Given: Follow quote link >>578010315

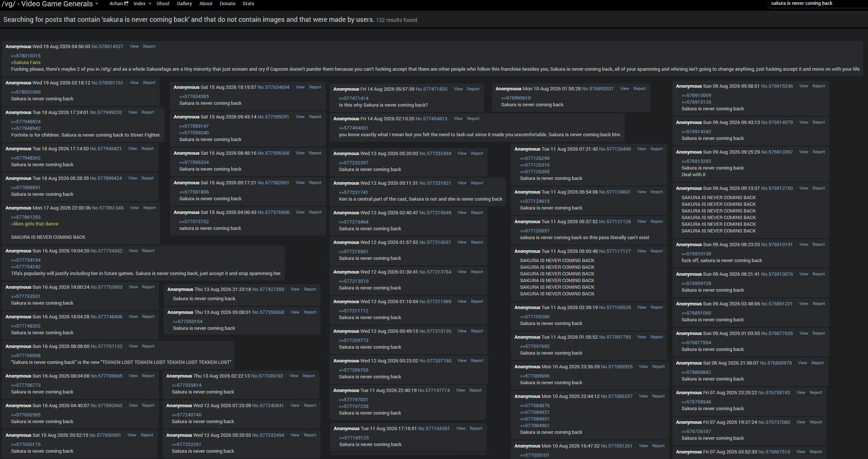Looking at the screenshot, I should (x=26, y=56).
